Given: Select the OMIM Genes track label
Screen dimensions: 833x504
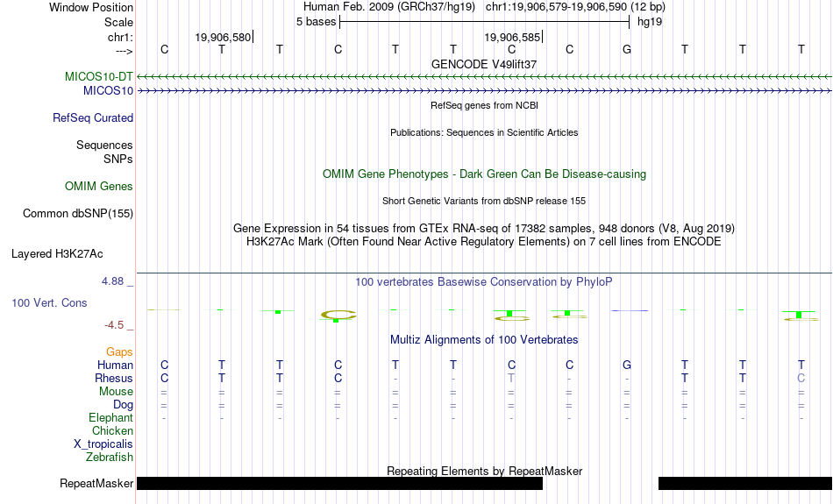Looking at the screenshot, I should (99, 187).
